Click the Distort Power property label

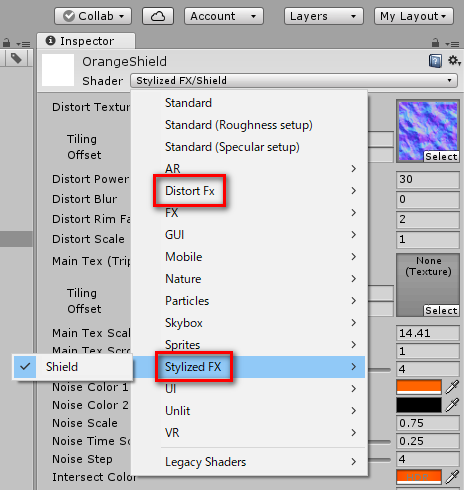pyautogui.click(x=90, y=179)
